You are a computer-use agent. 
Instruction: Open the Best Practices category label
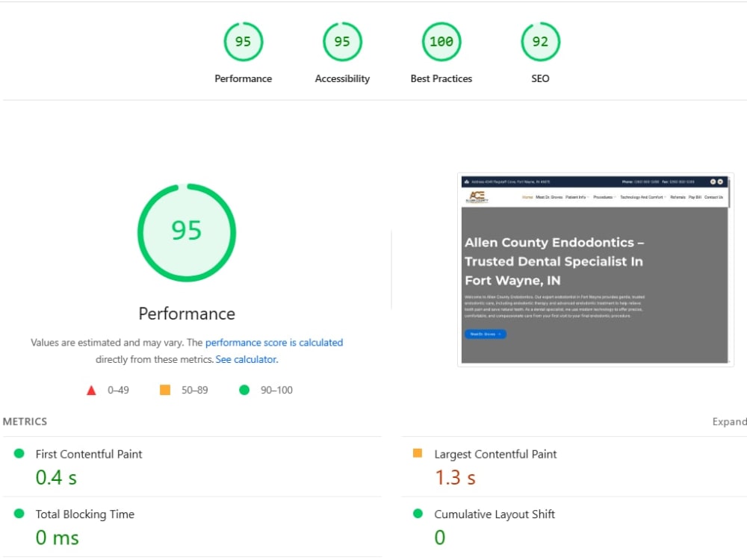tap(441, 78)
